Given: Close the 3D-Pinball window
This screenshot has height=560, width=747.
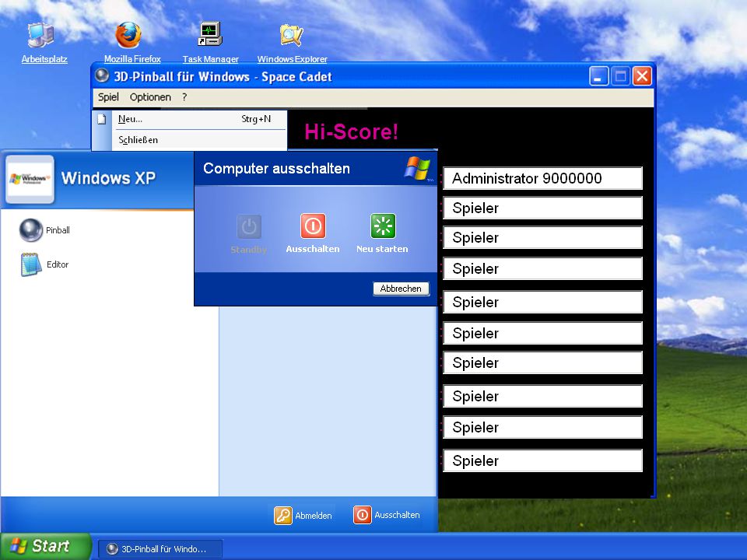Looking at the screenshot, I should coord(642,76).
